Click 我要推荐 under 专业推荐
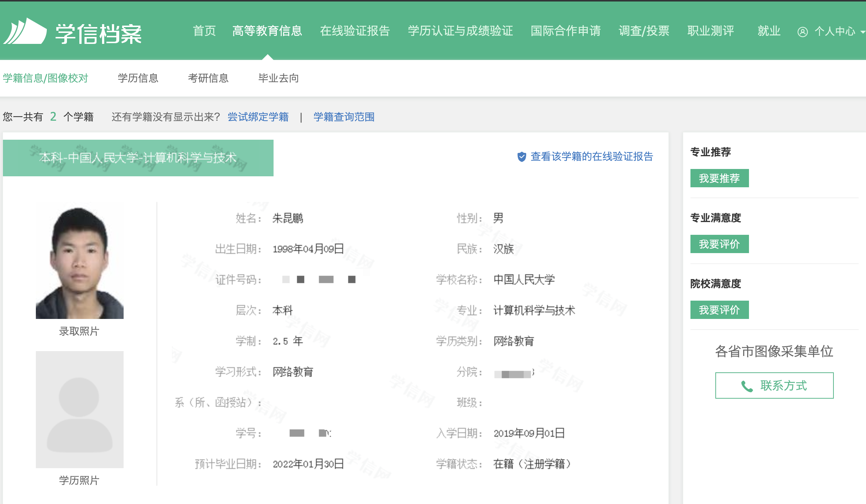The height and width of the screenshot is (504, 866). point(719,178)
